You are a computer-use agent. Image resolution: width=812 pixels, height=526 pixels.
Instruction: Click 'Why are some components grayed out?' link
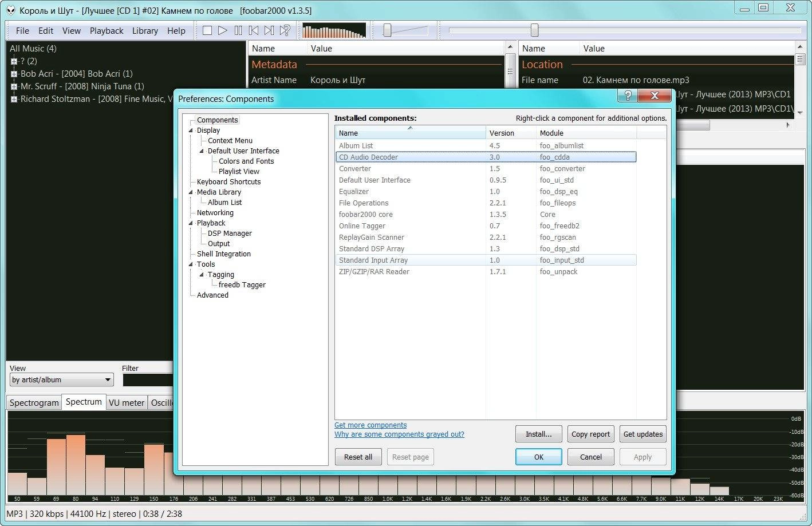tap(399, 434)
